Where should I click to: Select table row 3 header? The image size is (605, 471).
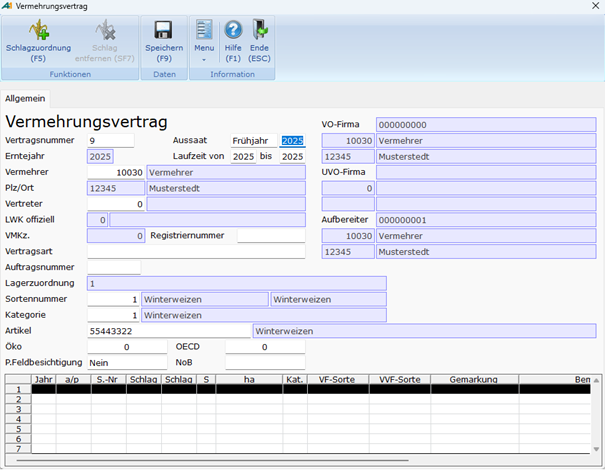[18, 409]
